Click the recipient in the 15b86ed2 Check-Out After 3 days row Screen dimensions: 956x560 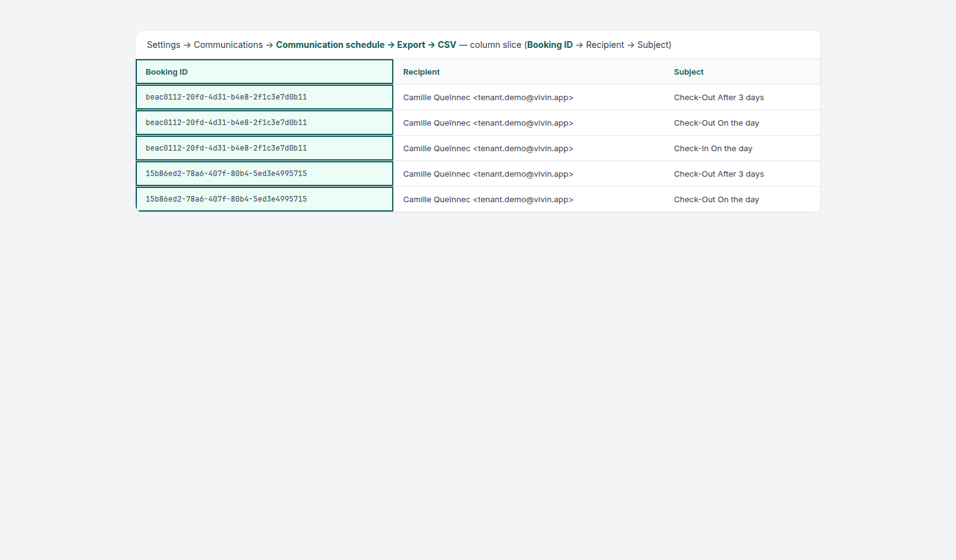(529, 174)
